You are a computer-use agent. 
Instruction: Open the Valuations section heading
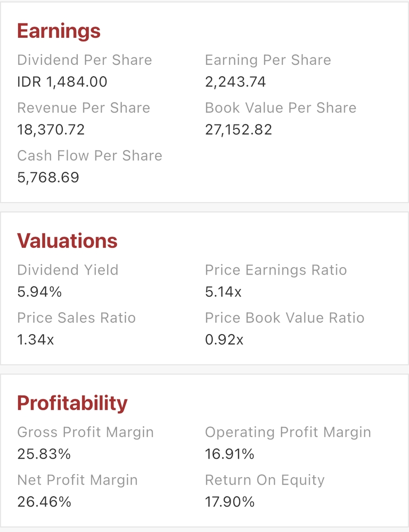[x=67, y=241]
